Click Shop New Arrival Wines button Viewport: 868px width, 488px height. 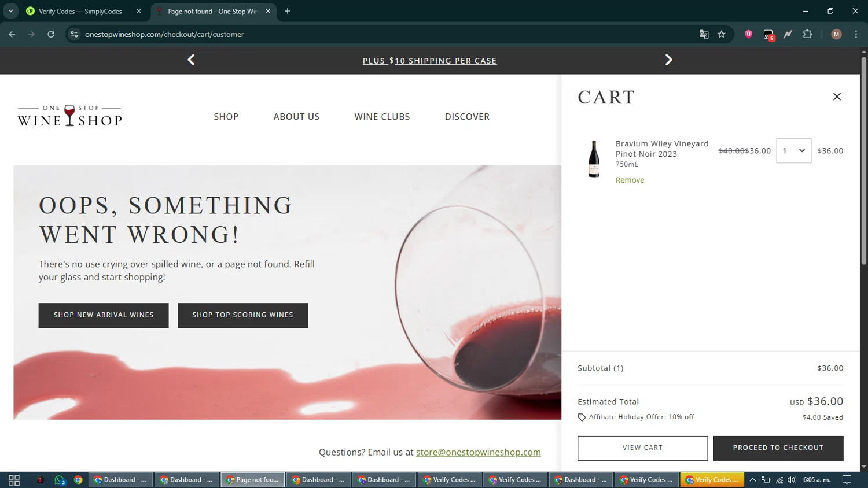(104, 315)
